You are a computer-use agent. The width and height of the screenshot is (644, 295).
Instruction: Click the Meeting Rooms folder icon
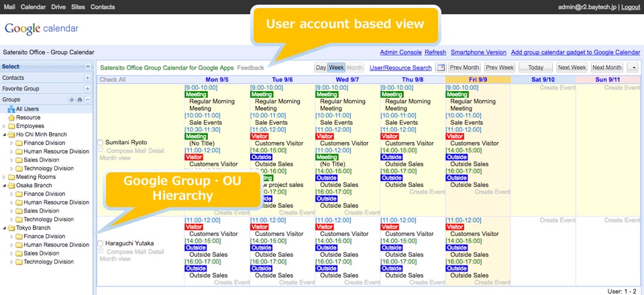coord(11,177)
